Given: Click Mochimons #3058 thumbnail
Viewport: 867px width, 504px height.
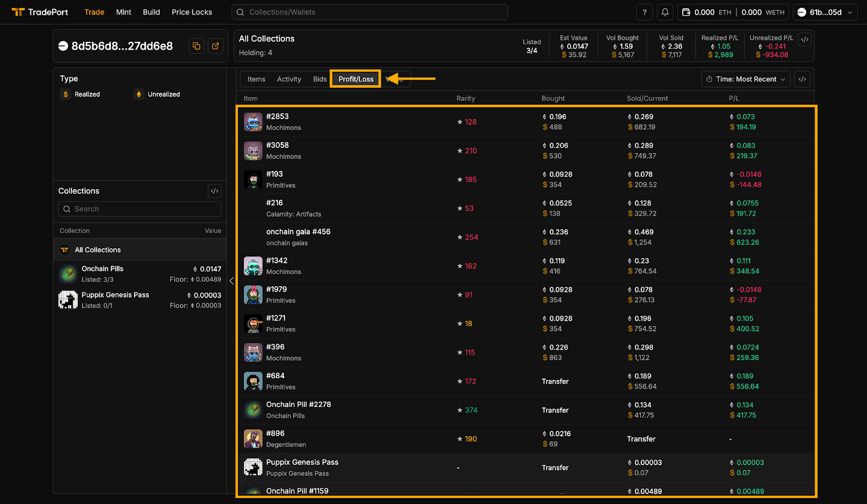Looking at the screenshot, I should coord(253,151).
